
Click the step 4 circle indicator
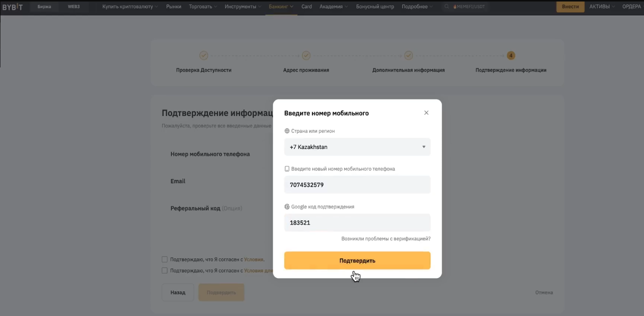(511, 55)
